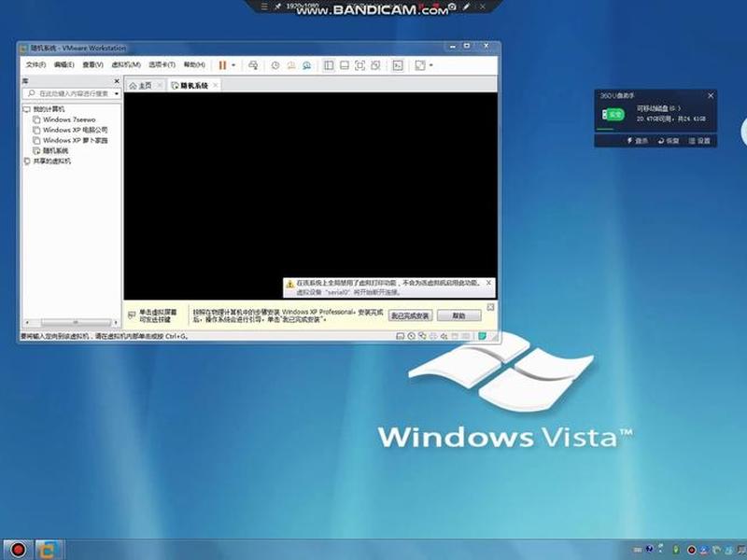Image resolution: width=747 pixels, height=560 pixels.
Task: Close the 360 U盘助手 popup
Action: (x=711, y=96)
